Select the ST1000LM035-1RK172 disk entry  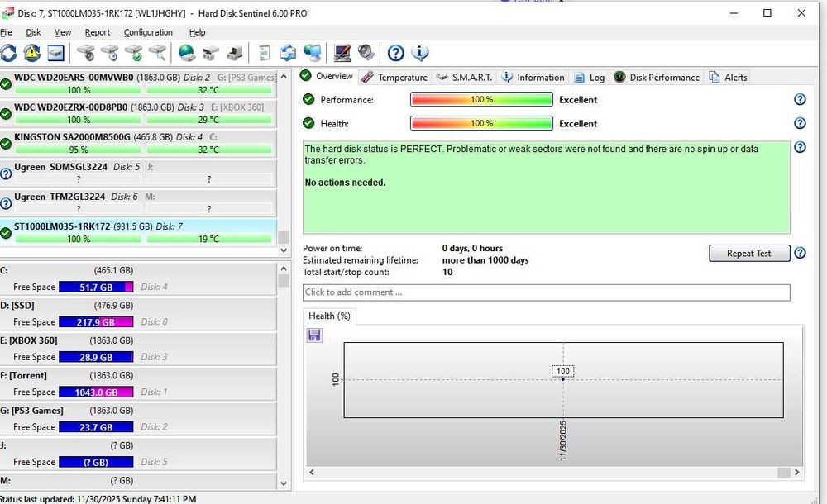(x=138, y=232)
